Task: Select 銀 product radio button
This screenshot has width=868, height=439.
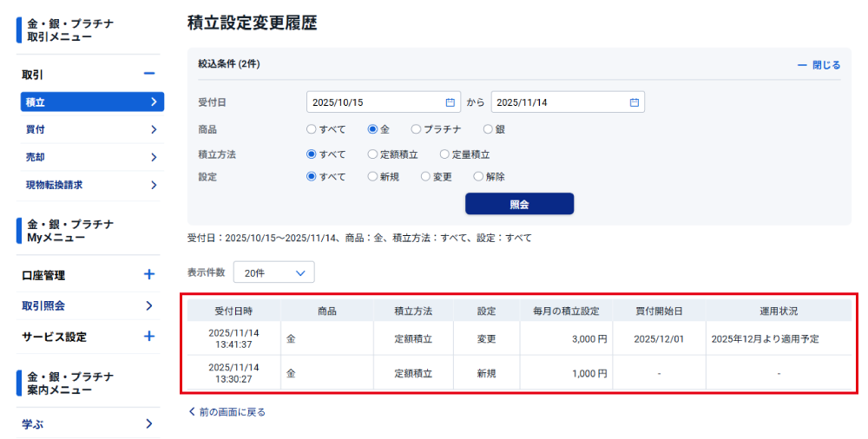Action: pos(488,129)
